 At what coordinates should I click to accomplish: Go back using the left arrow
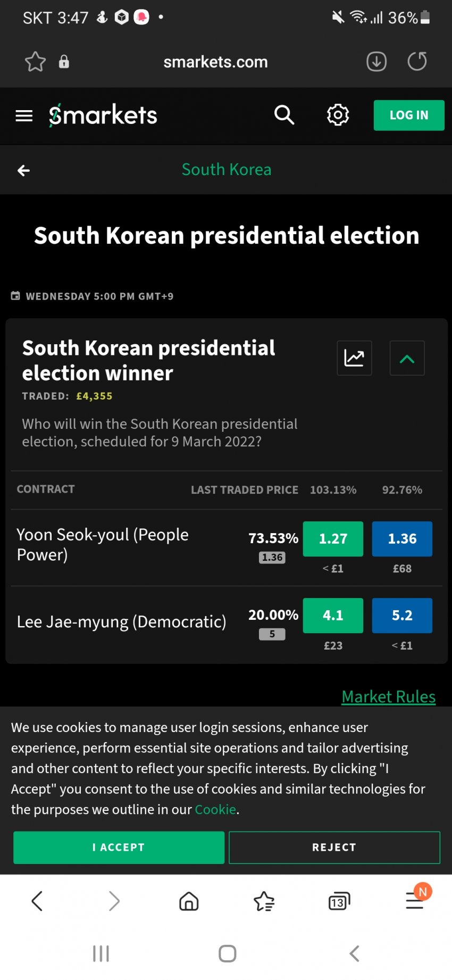pos(23,170)
